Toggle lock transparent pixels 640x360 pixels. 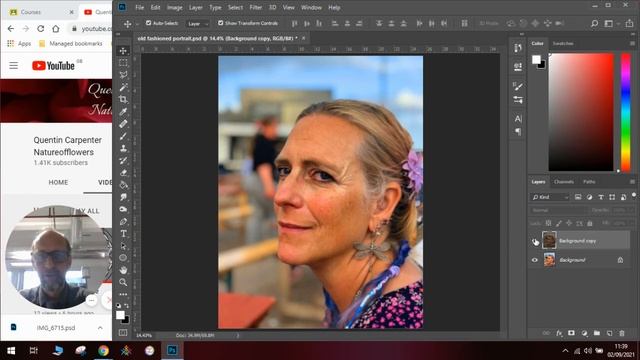click(x=548, y=223)
